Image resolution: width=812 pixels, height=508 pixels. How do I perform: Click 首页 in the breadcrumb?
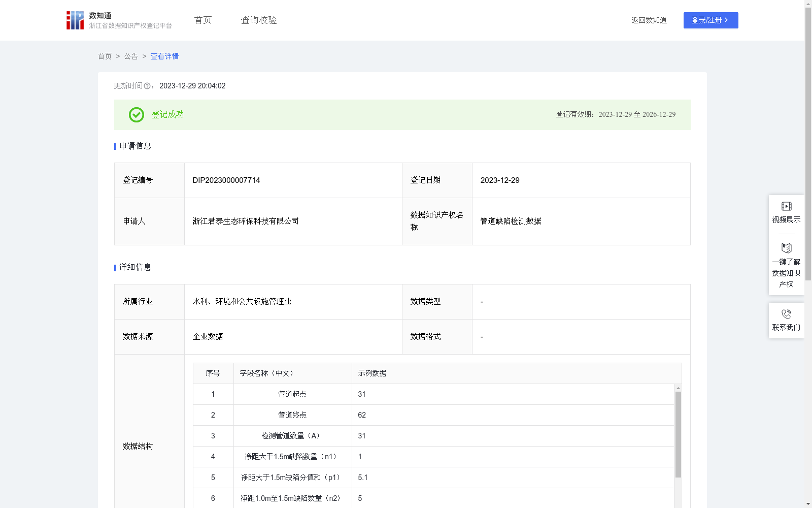105,56
